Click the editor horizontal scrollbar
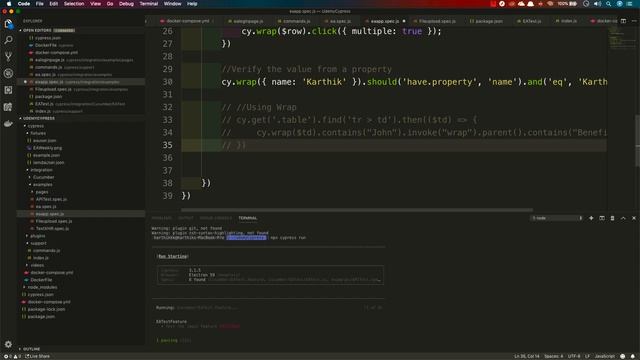 (357, 210)
